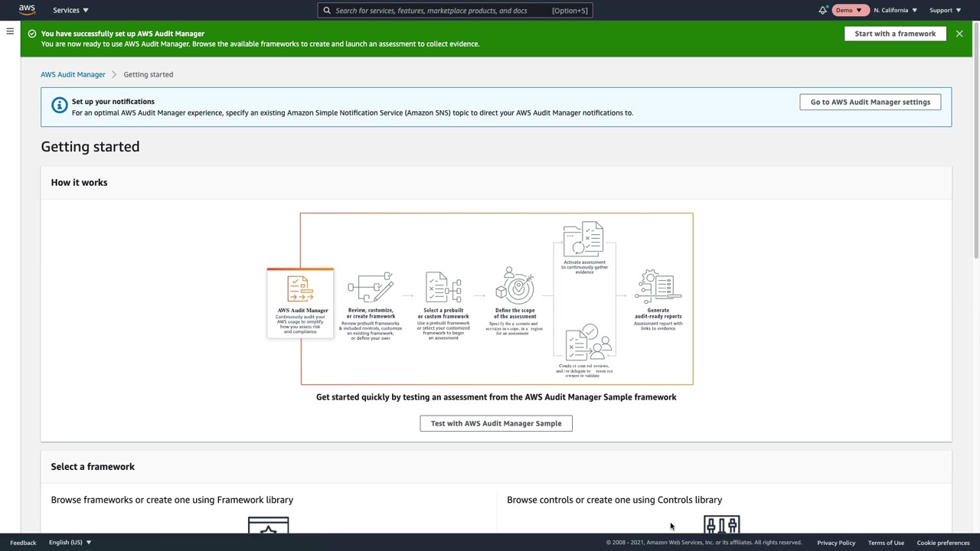Viewport: 980px width, 551px height.
Task: Expand the Support menu
Action: coord(945,10)
